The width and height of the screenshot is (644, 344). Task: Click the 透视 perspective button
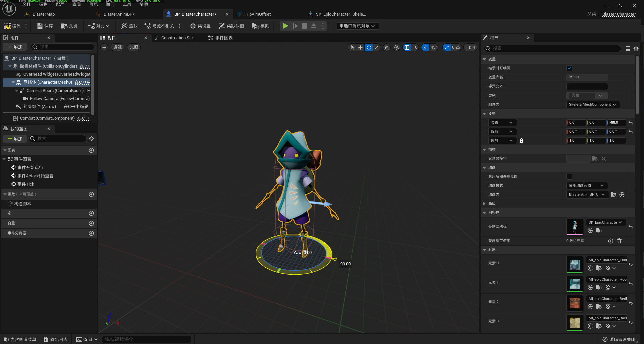pos(118,47)
